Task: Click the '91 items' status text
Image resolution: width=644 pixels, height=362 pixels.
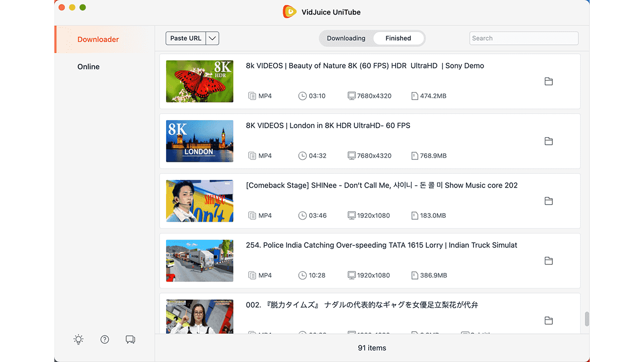Action: point(372,348)
